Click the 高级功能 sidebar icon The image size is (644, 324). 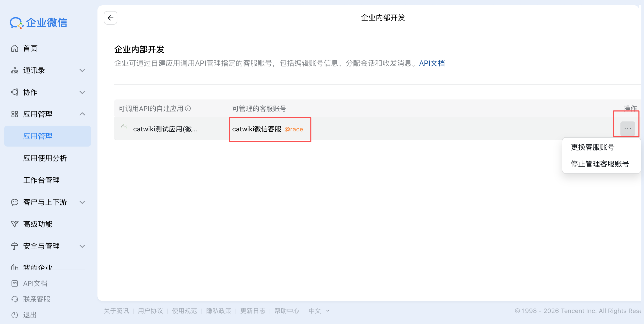pyautogui.click(x=15, y=224)
